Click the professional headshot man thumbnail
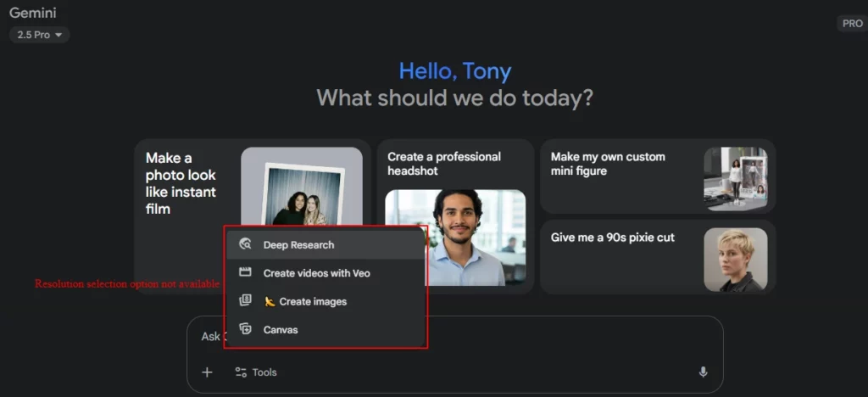 455,238
